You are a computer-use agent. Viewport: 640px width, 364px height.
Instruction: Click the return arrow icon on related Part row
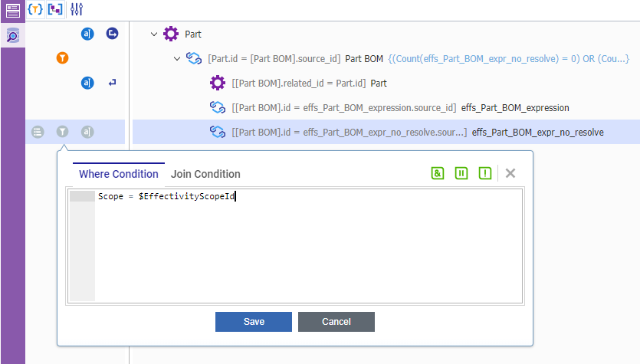112,83
